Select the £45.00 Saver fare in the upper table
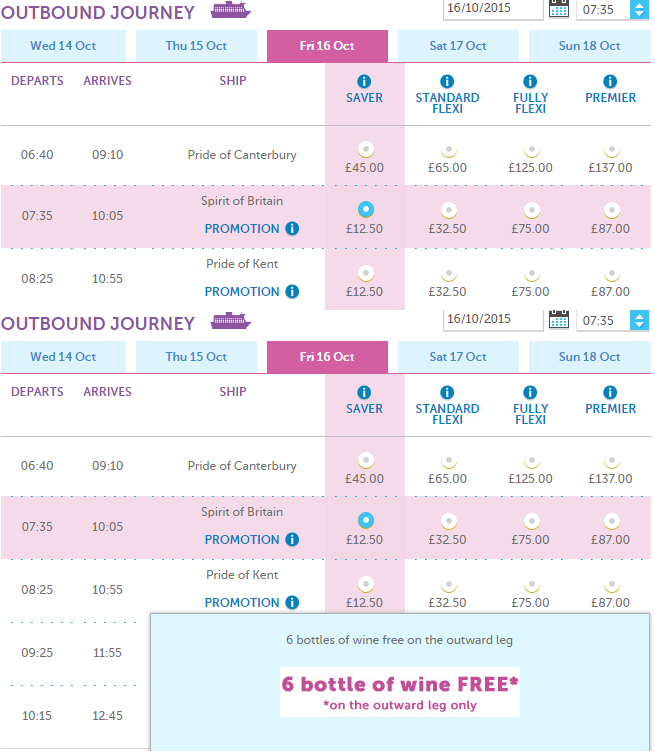 [x=365, y=150]
